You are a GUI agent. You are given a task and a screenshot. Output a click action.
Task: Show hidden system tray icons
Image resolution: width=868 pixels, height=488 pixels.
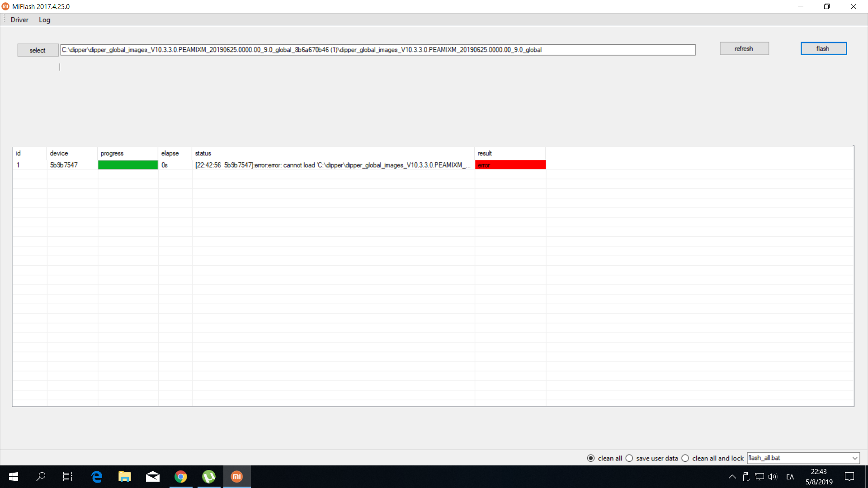732,477
